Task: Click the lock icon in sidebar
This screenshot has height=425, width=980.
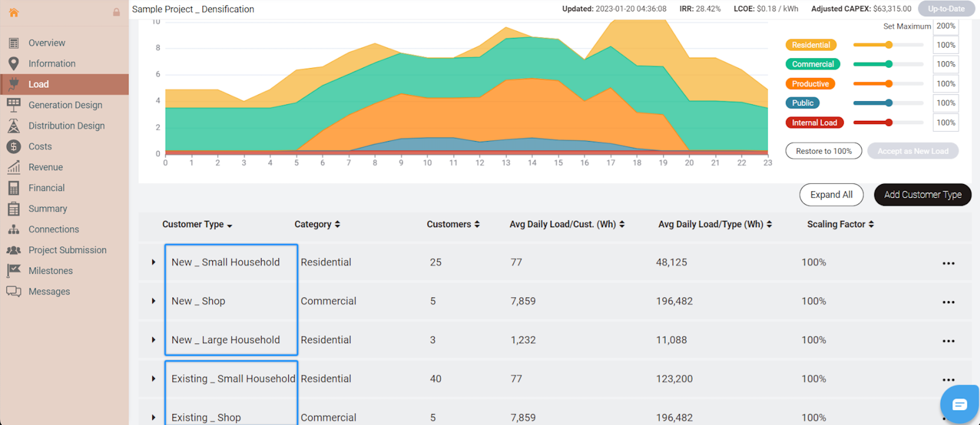Action: point(116,13)
